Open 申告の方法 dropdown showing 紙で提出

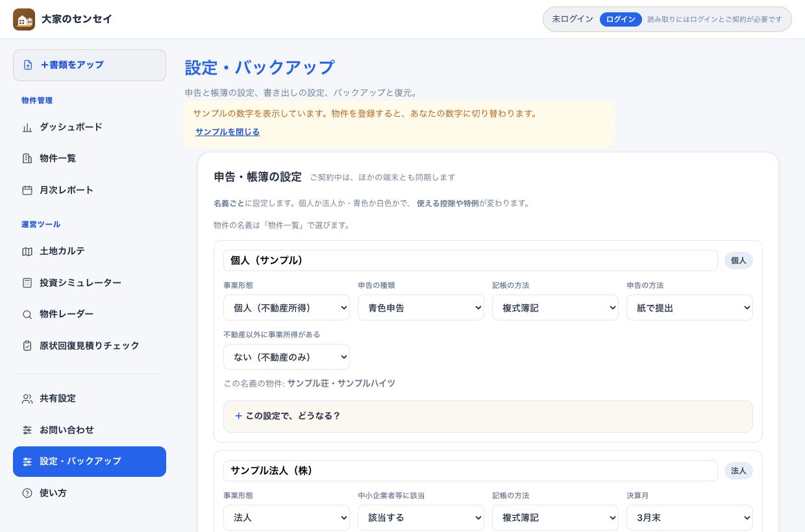[689, 308]
